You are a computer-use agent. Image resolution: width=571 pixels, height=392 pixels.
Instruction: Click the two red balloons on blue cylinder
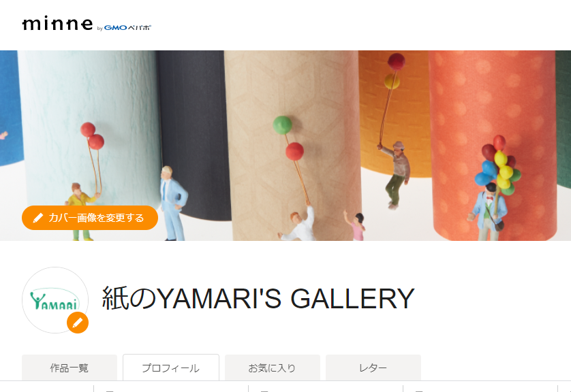93,135
